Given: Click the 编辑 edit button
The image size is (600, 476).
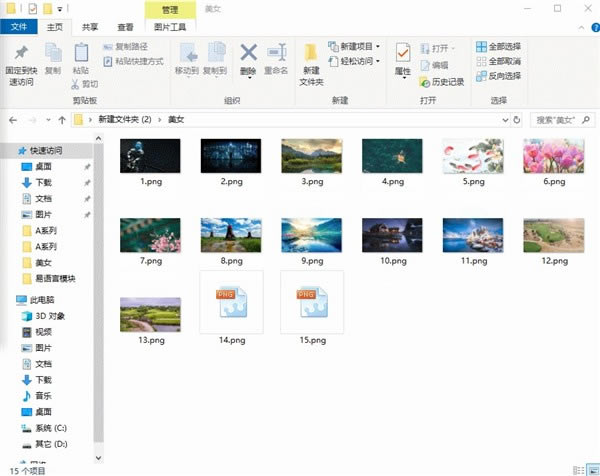Looking at the screenshot, I should click(434, 65).
